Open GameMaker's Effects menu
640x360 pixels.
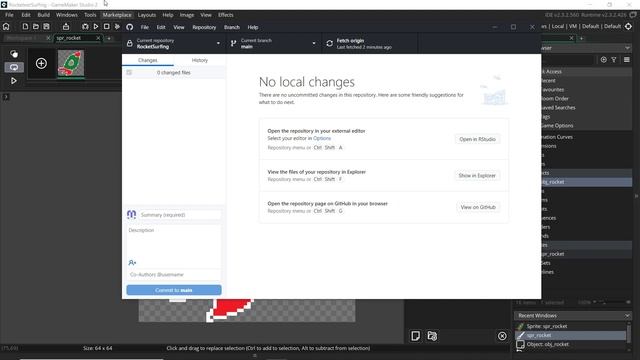pyautogui.click(x=226, y=15)
